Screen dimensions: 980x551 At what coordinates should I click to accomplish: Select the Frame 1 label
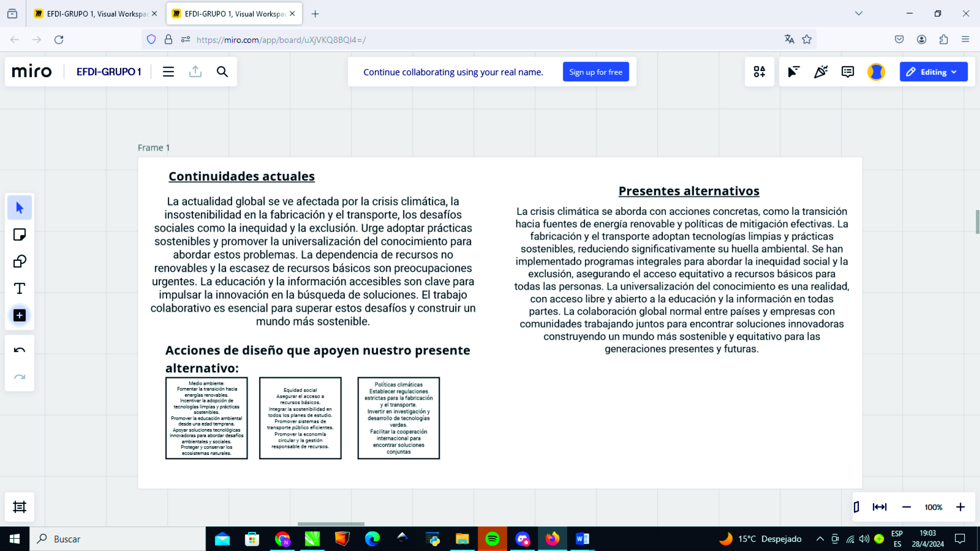pos(154,148)
